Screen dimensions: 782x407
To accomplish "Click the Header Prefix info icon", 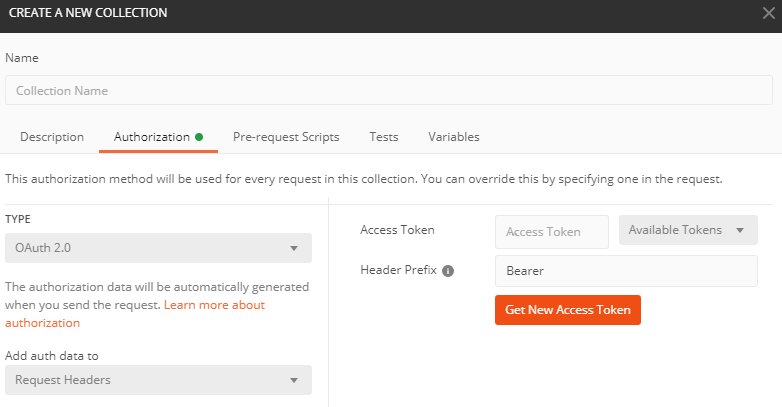I will coord(448,271).
